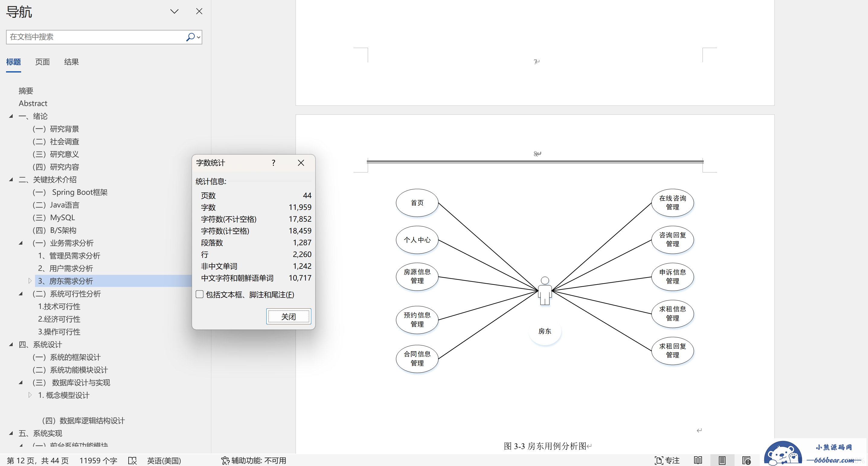Switch to Web Layout view icon
This screenshot has width=868, height=466.
tap(746, 461)
